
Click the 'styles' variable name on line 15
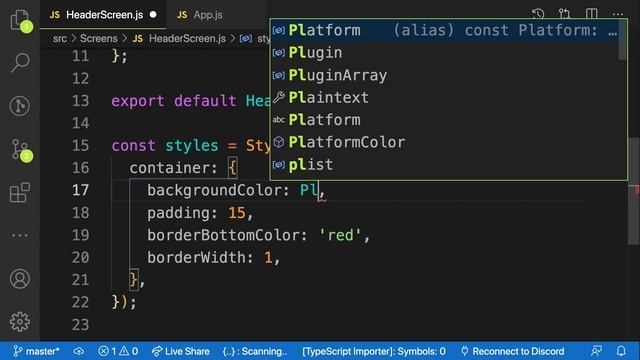(x=191, y=146)
